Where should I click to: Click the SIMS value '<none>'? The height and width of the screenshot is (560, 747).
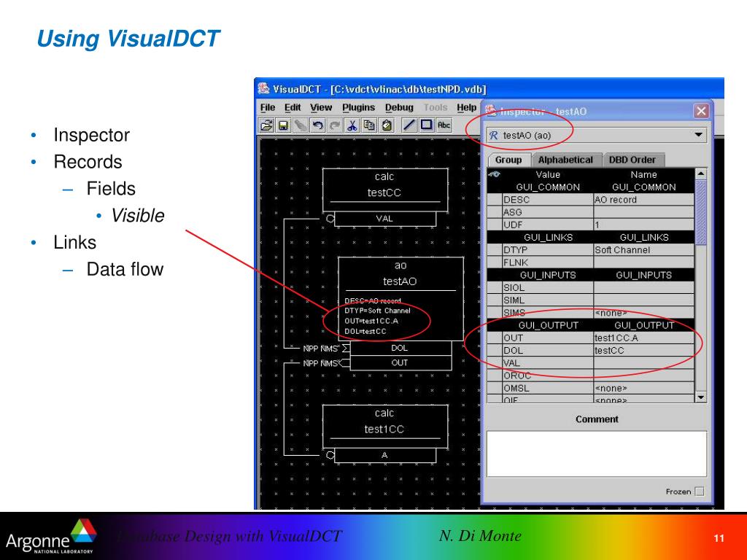(643, 312)
